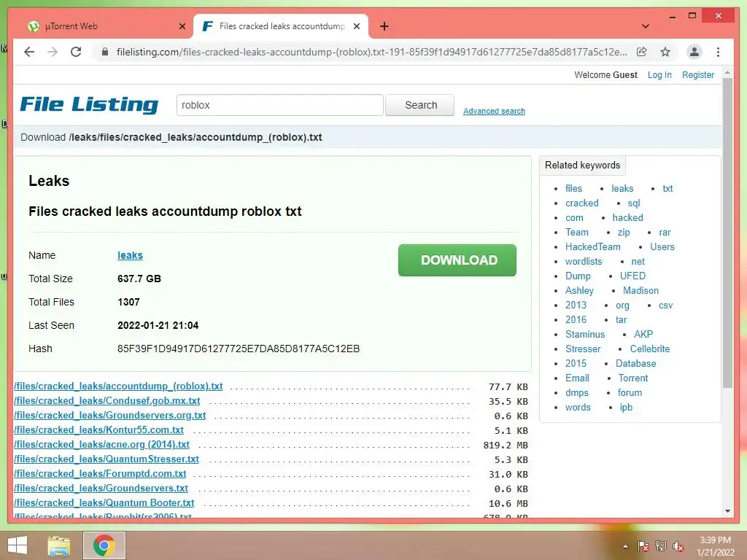Open the Groundservers.org.txt file link
The height and width of the screenshot is (560, 747).
tap(110, 415)
